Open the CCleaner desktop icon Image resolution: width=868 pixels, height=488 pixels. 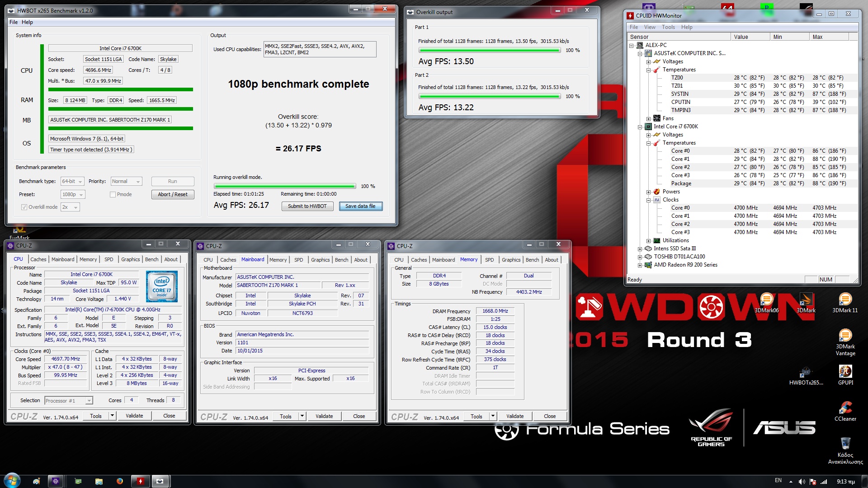[845, 411]
